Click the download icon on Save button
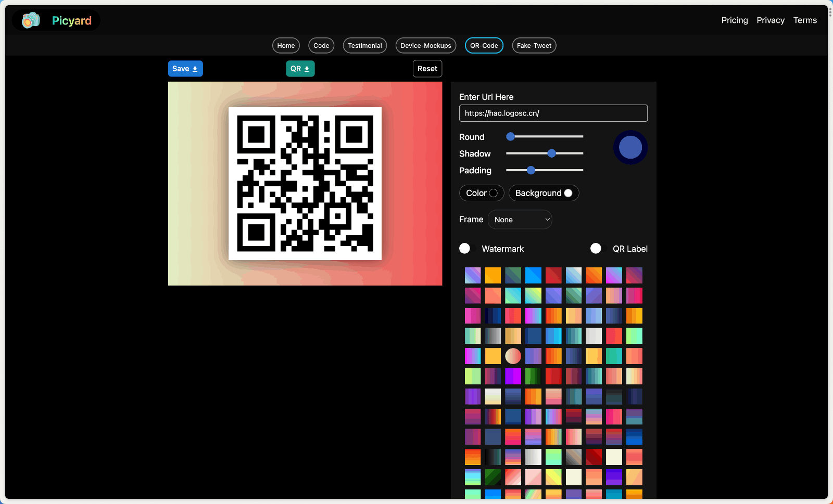 pos(195,69)
